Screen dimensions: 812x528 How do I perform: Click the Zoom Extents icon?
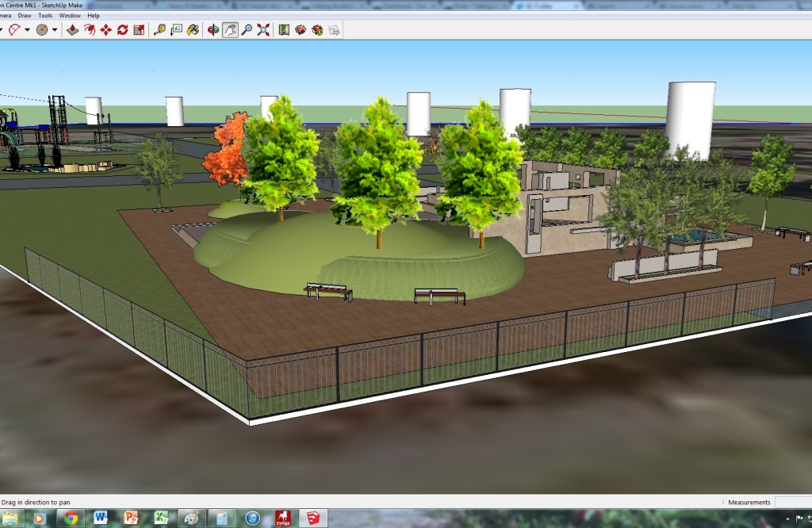263,30
